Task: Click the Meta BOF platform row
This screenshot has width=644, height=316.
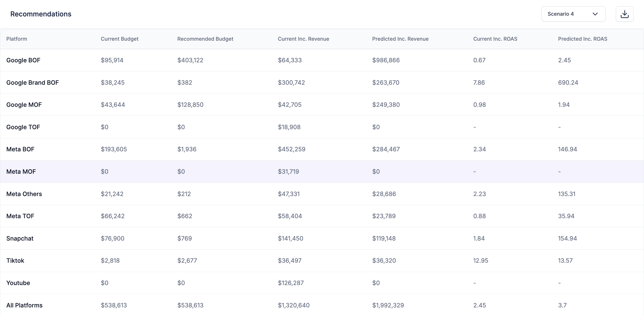Action: [20, 149]
